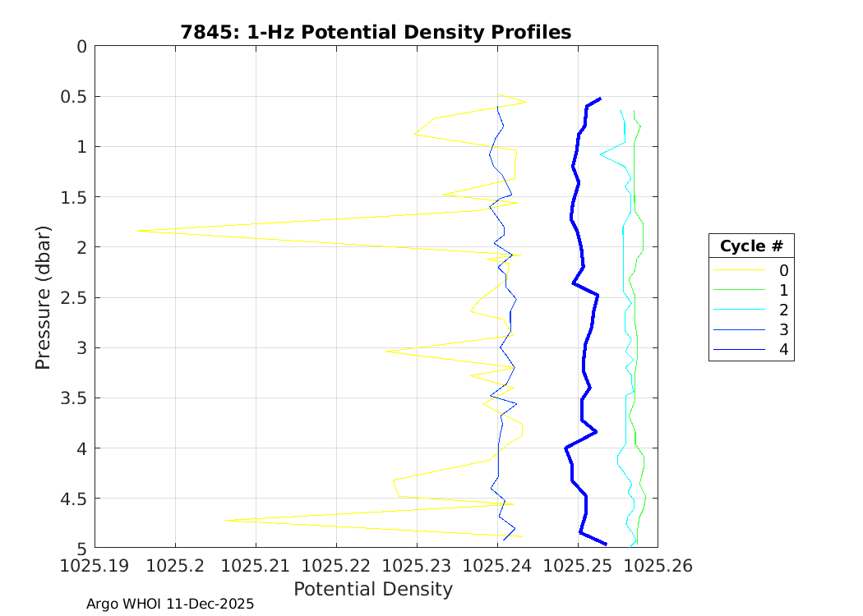Click the plot title '7845: 1-Hz Potential Density Profiles'
The image size is (863, 616).
point(376,32)
